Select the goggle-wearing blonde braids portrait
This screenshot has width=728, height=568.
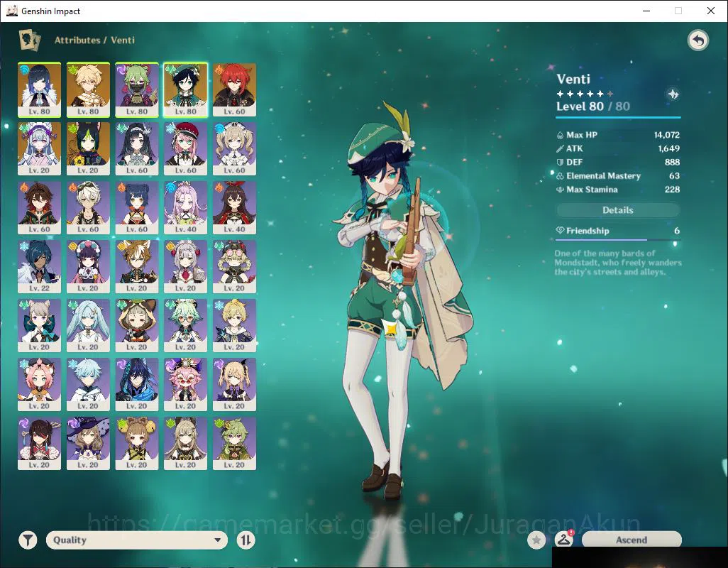[234, 266]
